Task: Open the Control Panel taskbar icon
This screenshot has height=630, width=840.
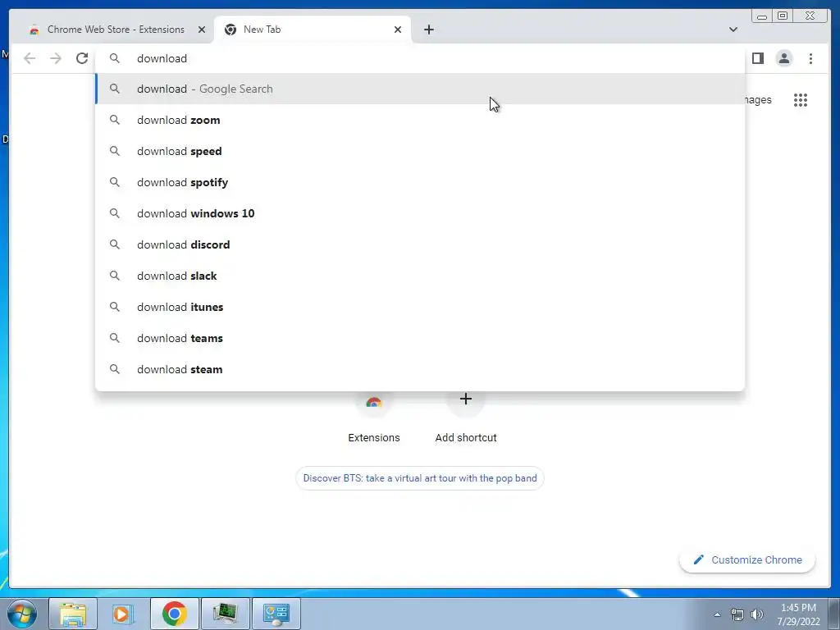Action: click(276, 614)
